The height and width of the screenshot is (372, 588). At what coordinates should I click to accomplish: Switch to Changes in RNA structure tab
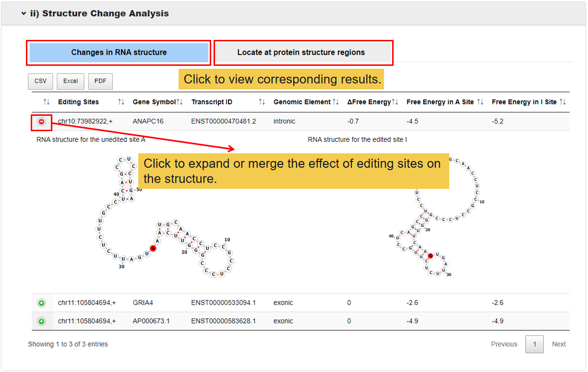[119, 52]
